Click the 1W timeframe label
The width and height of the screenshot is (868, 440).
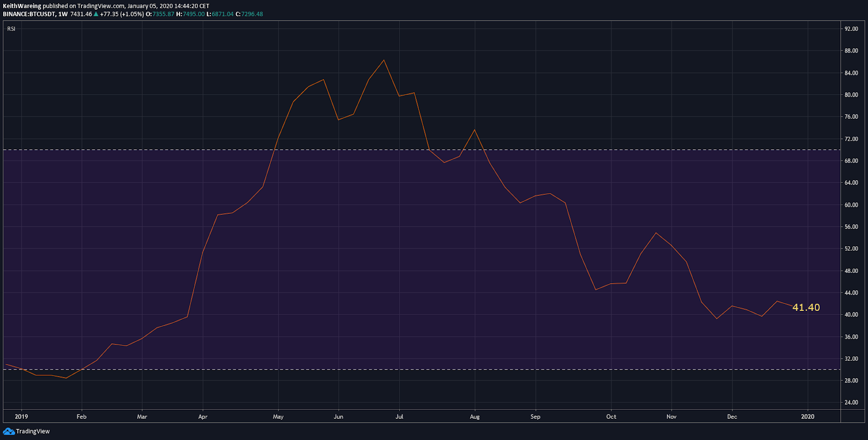click(x=63, y=14)
